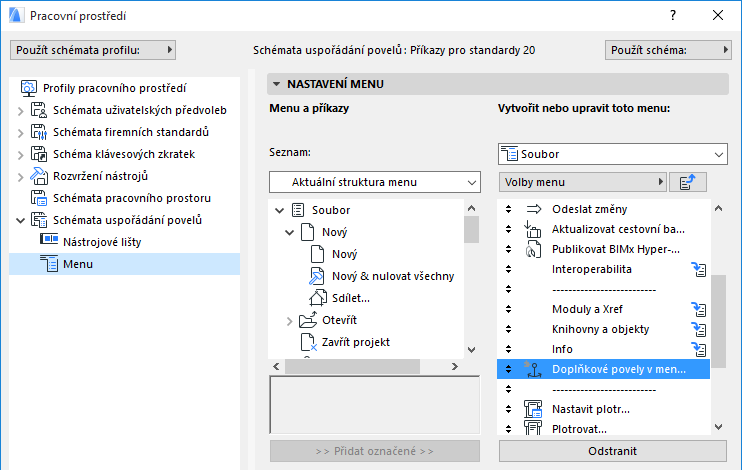Image resolution: width=742 pixels, height=470 pixels.
Task: Select the Moduly a Xref menu entry
Action: [585, 309]
